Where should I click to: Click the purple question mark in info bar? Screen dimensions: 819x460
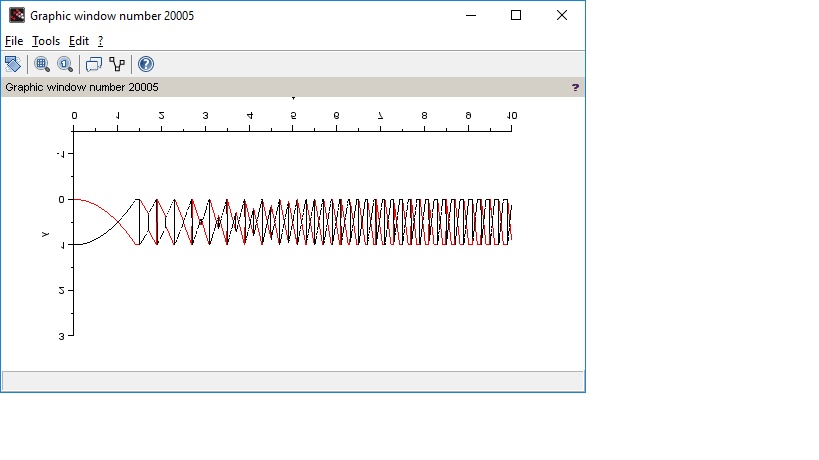coord(575,87)
